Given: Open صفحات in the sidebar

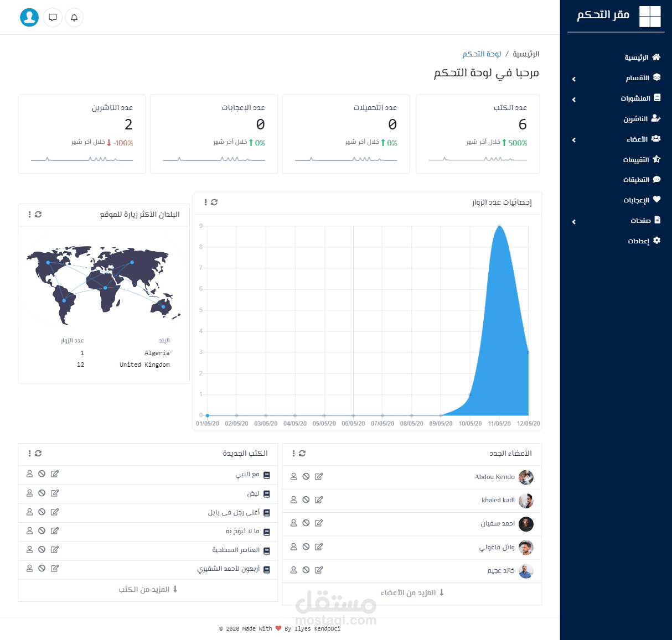Looking at the screenshot, I should pos(645,221).
